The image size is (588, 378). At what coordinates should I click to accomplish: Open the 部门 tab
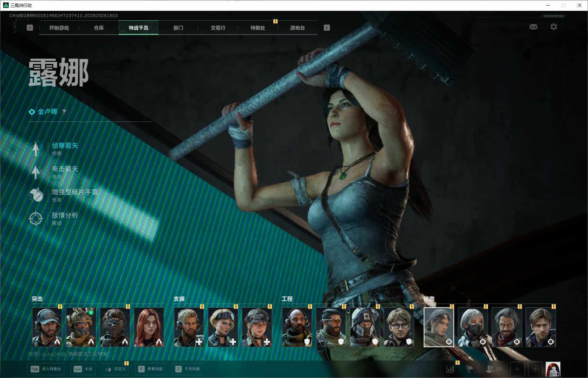click(x=178, y=28)
